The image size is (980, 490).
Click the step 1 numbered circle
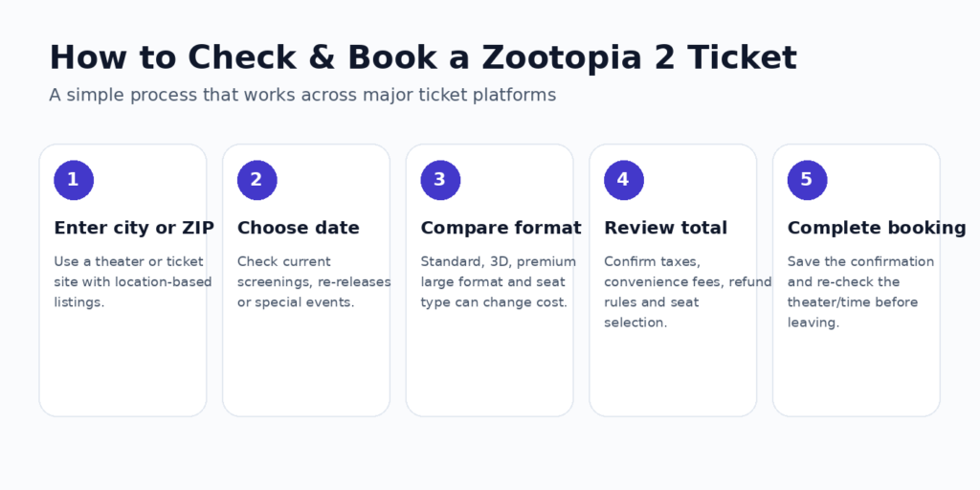(74, 180)
